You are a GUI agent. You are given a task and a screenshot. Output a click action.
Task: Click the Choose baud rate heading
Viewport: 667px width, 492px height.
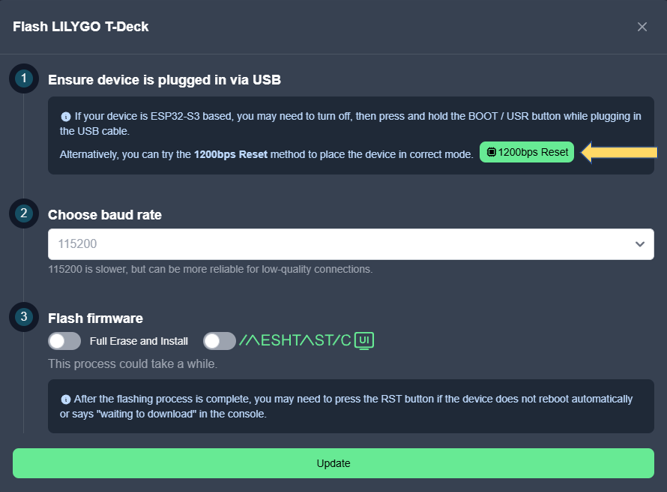pyautogui.click(x=105, y=215)
